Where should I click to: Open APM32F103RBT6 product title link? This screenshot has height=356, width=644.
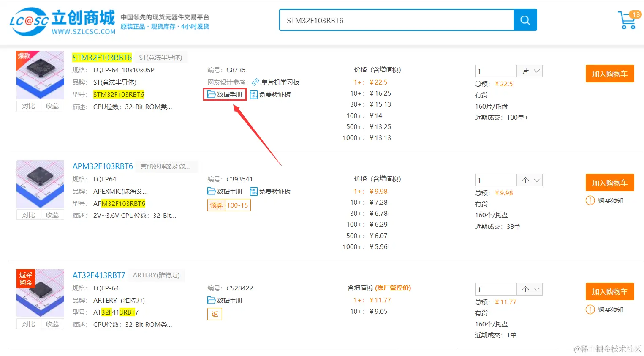[x=103, y=166]
